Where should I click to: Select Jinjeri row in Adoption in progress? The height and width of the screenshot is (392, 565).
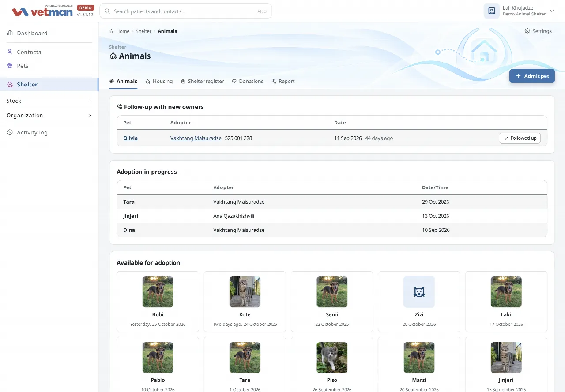[332, 216]
